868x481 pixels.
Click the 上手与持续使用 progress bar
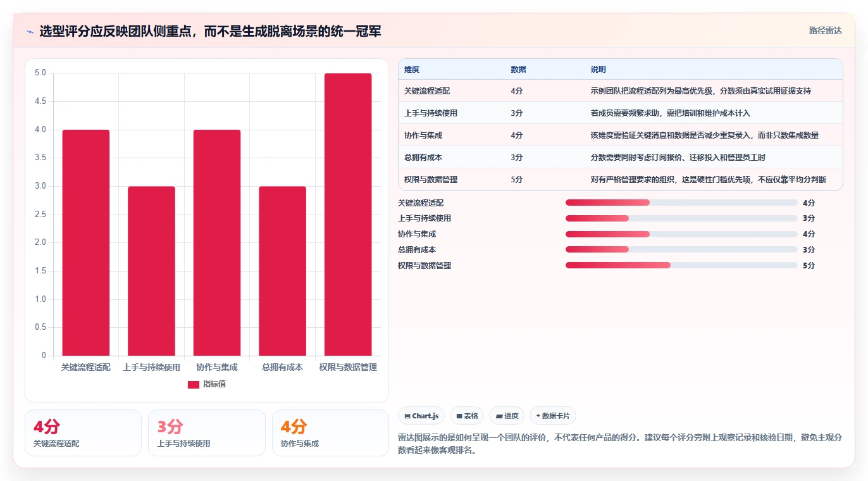pyautogui.click(x=681, y=218)
